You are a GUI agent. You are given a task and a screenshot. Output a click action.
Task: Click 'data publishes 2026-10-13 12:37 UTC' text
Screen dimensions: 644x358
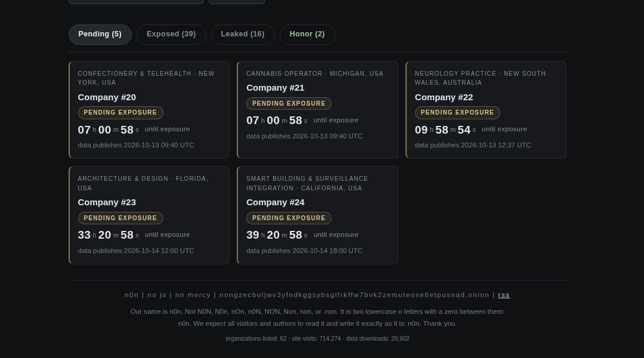pyautogui.click(x=473, y=145)
